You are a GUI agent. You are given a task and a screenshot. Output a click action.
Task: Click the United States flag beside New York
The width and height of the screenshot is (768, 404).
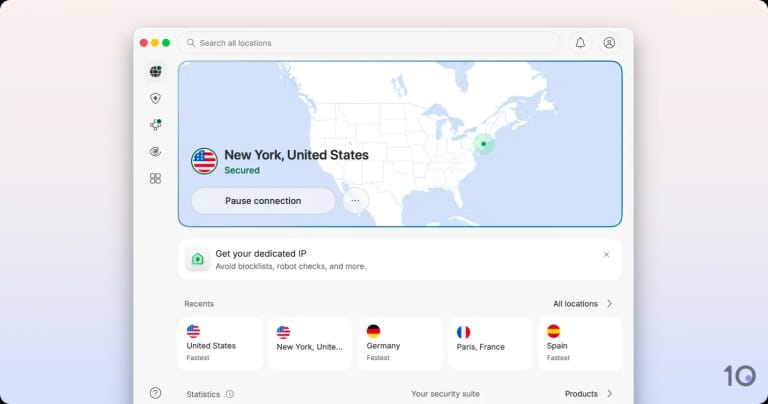pyautogui.click(x=204, y=161)
